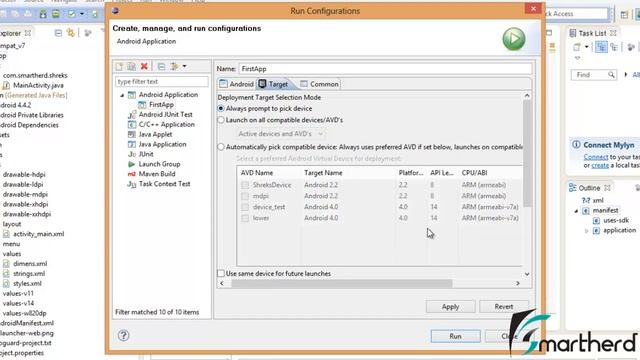Delete selected launch configuration with red X

(144, 66)
